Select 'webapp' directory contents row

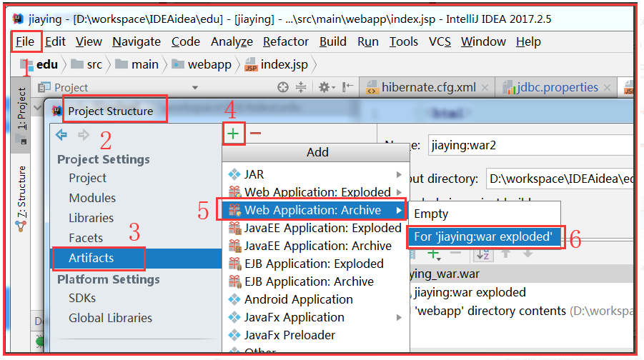click(x=522, y=311)
